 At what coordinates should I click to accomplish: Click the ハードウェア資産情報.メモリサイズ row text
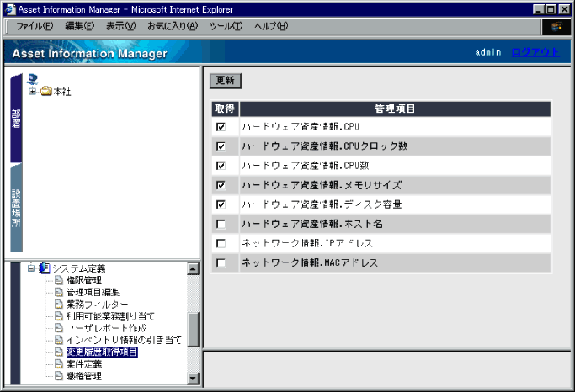coord(322,185)
